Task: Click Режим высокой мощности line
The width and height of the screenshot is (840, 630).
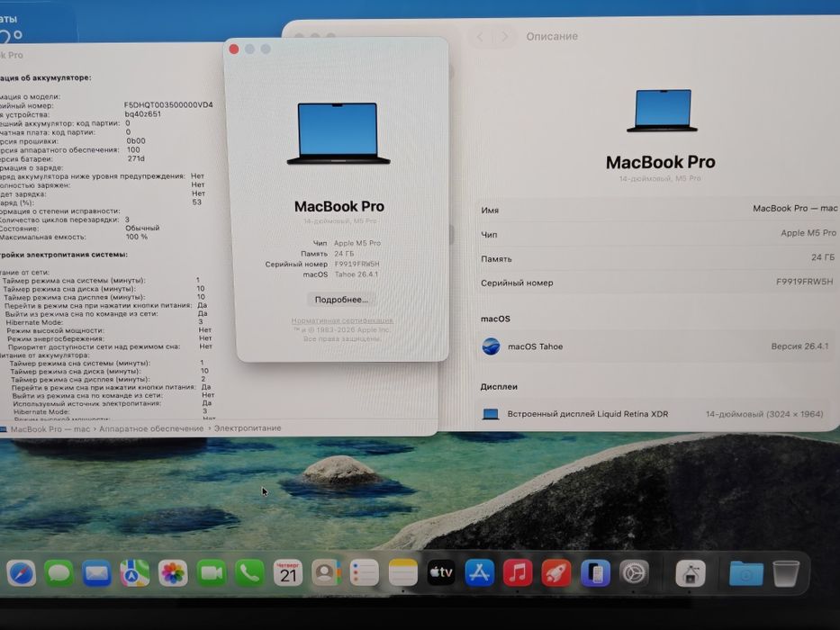Action: 109,330
